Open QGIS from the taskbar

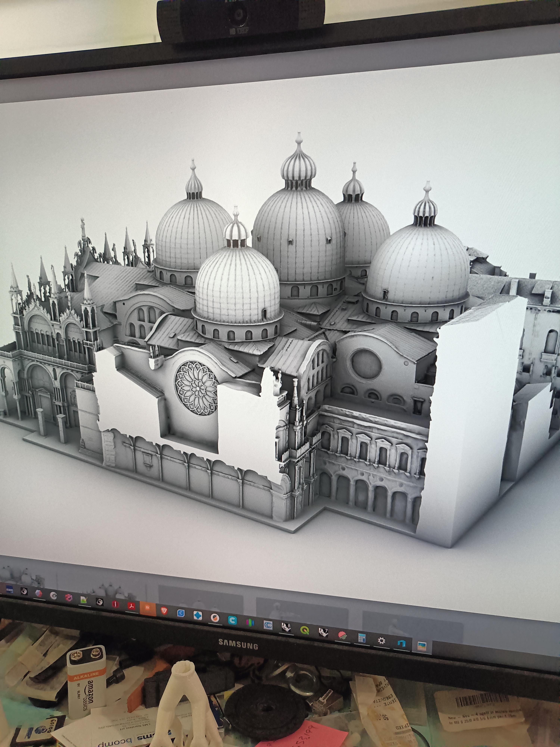(305, 630)
